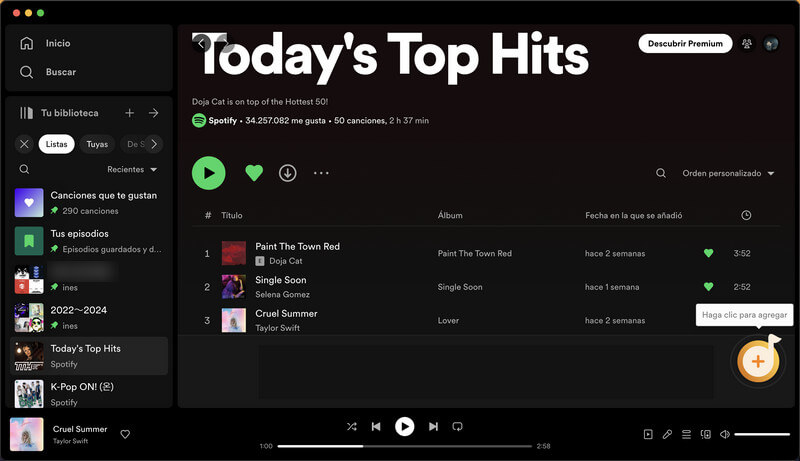Open Canciones que te gustan playlist

89,202
